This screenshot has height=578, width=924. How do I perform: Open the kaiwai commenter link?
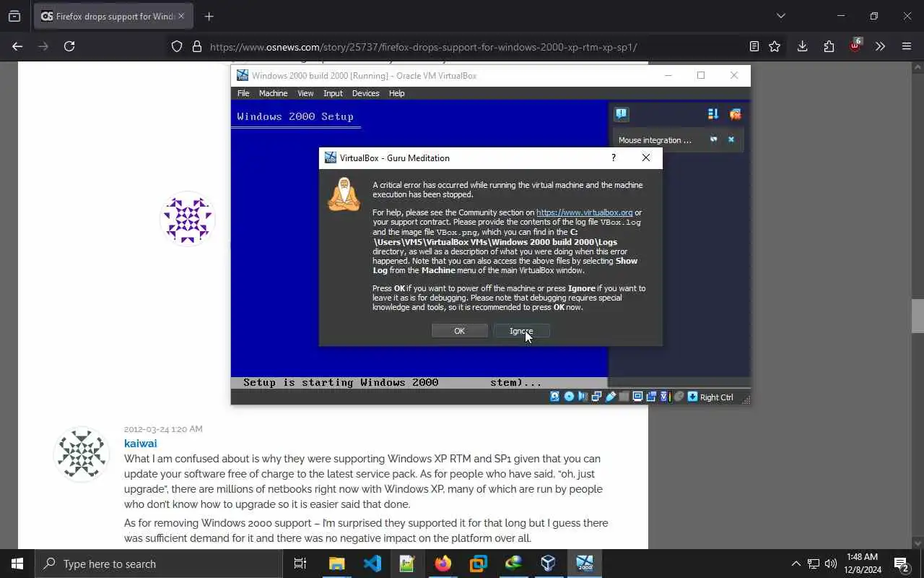pyautogui.click(x=140, y=443)
